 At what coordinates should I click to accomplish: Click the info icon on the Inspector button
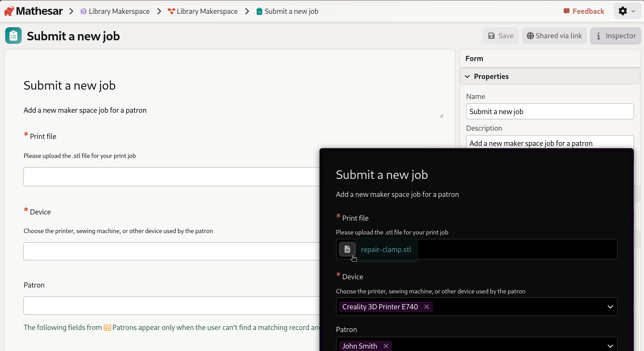click(x=598, y=36)
